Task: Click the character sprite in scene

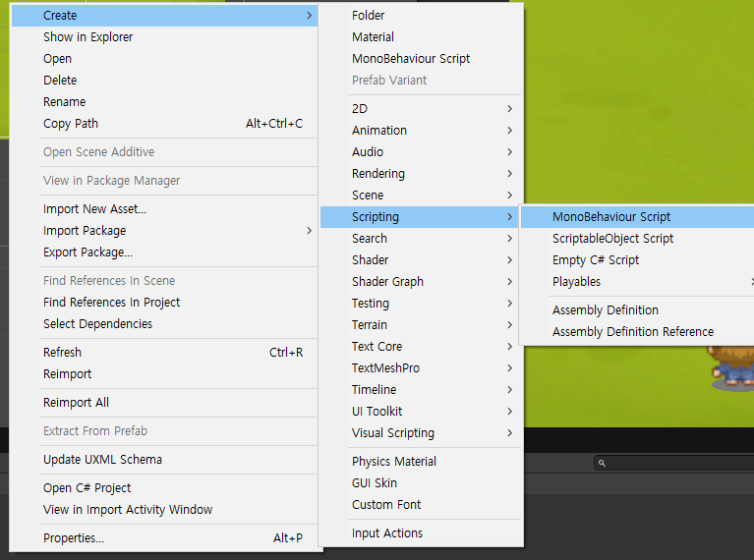Action: point(731,368)
